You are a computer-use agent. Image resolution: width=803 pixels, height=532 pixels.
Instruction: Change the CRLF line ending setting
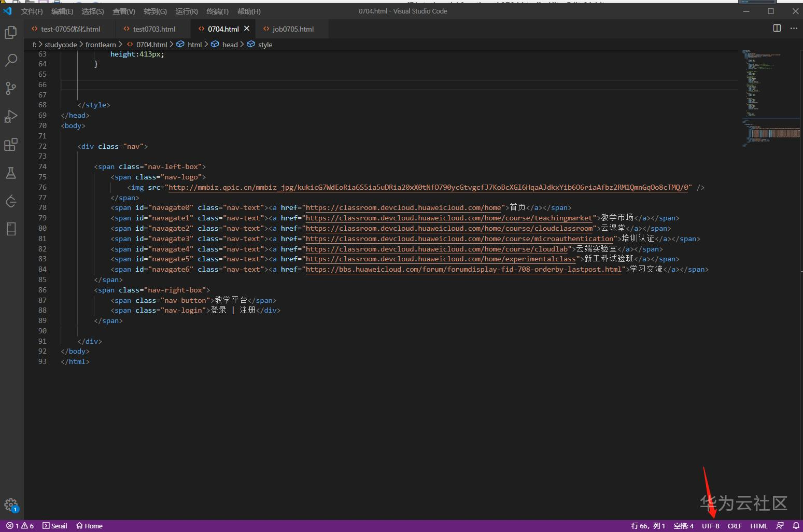pos(735,526)
